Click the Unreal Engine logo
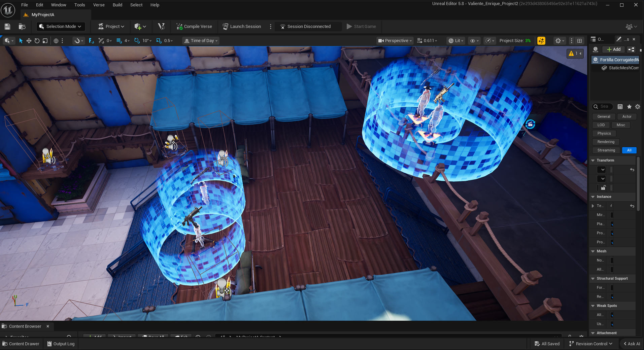The image size is (644, 350). (8, 10)
